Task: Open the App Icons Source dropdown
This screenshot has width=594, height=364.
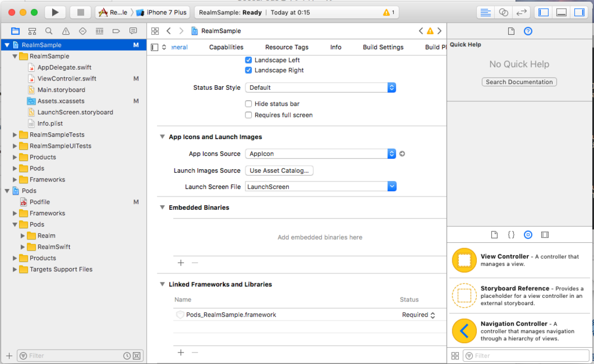Action: 320,154
